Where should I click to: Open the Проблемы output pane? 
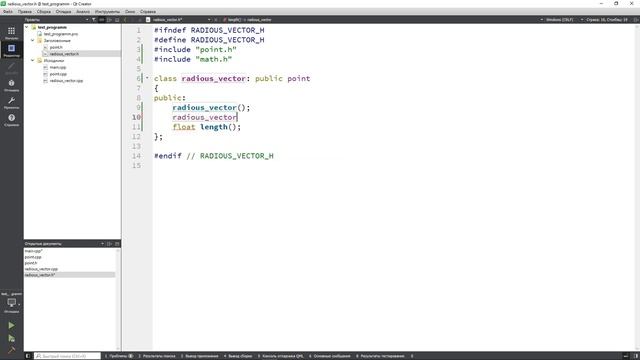tap(119, 356)
